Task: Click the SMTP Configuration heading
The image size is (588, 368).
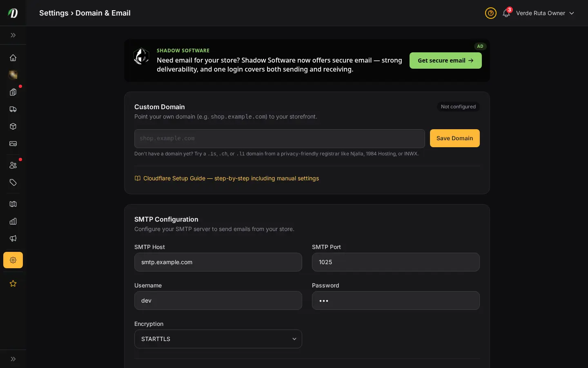Action: coord(166,219)
